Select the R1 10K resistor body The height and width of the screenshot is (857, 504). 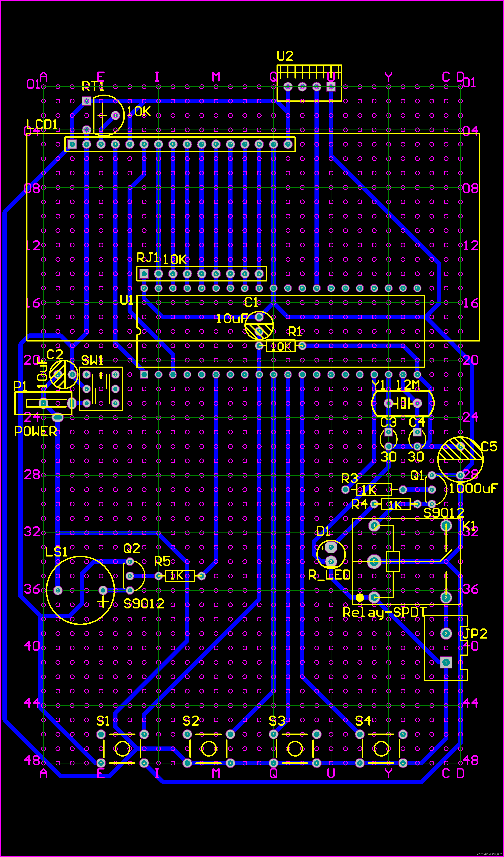280,346
